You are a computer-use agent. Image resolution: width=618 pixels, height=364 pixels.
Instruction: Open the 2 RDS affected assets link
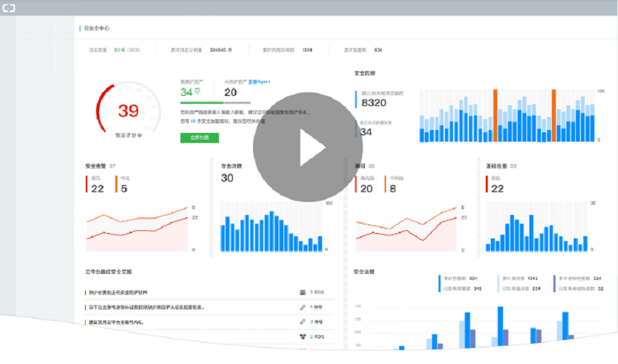tap(317, 337)
